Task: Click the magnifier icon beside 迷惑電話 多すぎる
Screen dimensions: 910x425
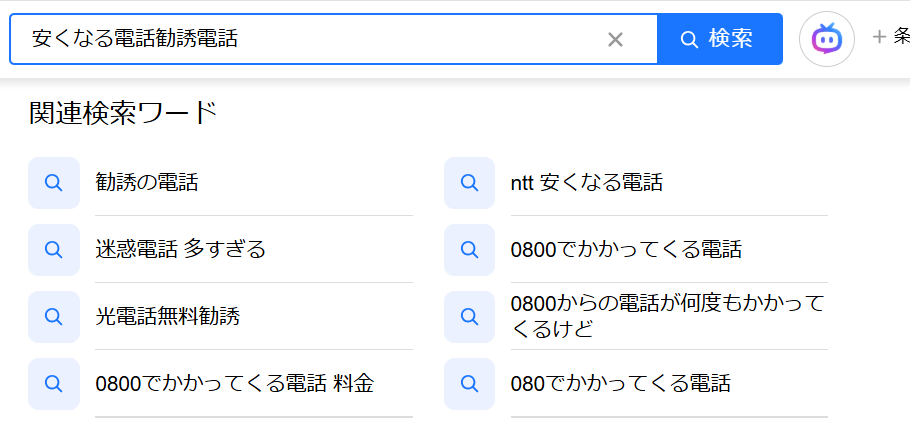Action: tap(54, 250)
